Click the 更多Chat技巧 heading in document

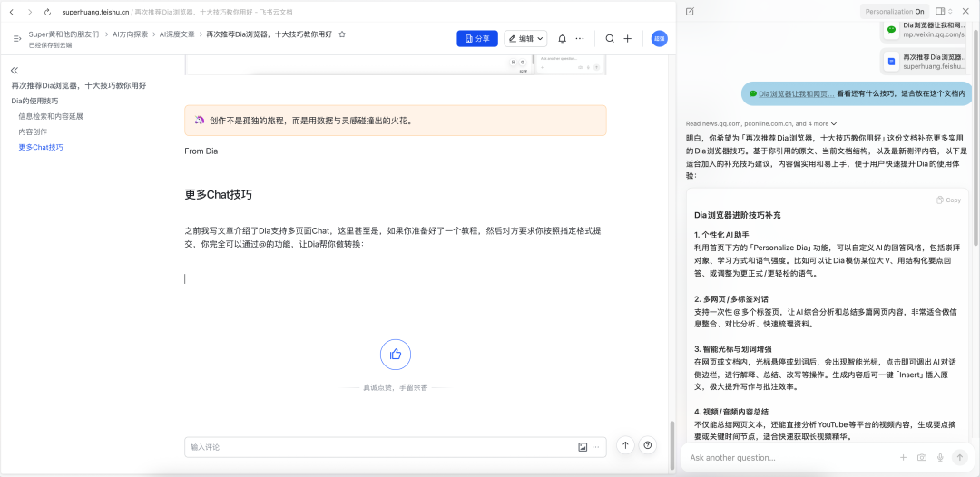(x=218, y=194)
